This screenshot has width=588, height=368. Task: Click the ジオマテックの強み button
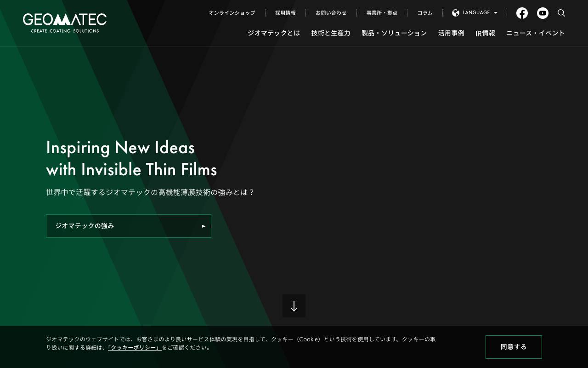129,226
